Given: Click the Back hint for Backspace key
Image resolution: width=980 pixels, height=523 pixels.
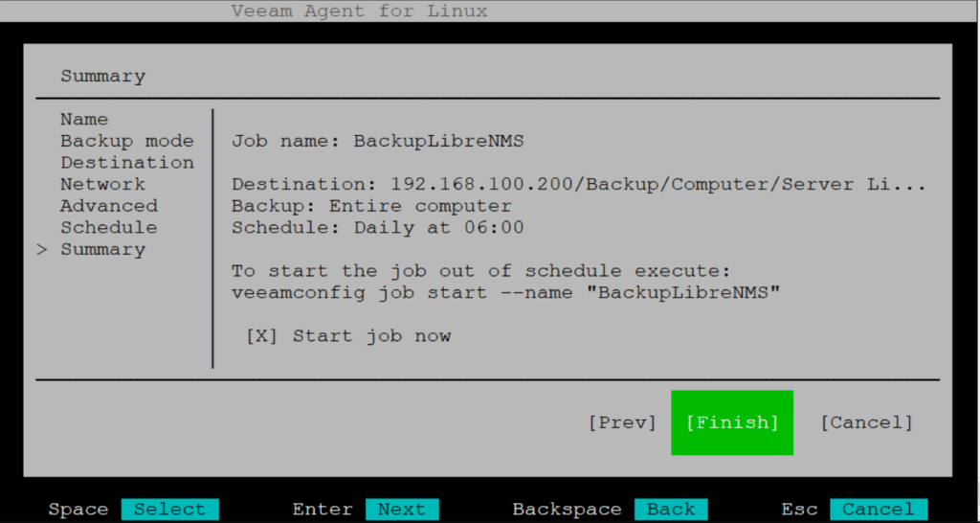Looking at the screenshot, I should [671, 510].
